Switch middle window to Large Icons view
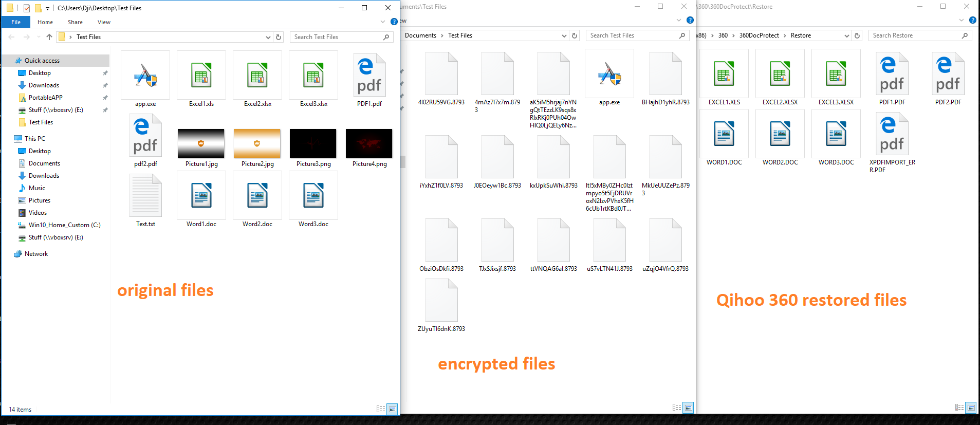 point(688,408)
